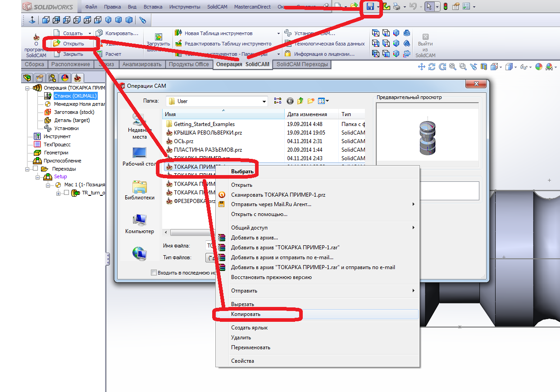This screenshot has height=392, width=560.
Task: Toggle the TR_turn operation checkbox
Action: coord(66,193)
